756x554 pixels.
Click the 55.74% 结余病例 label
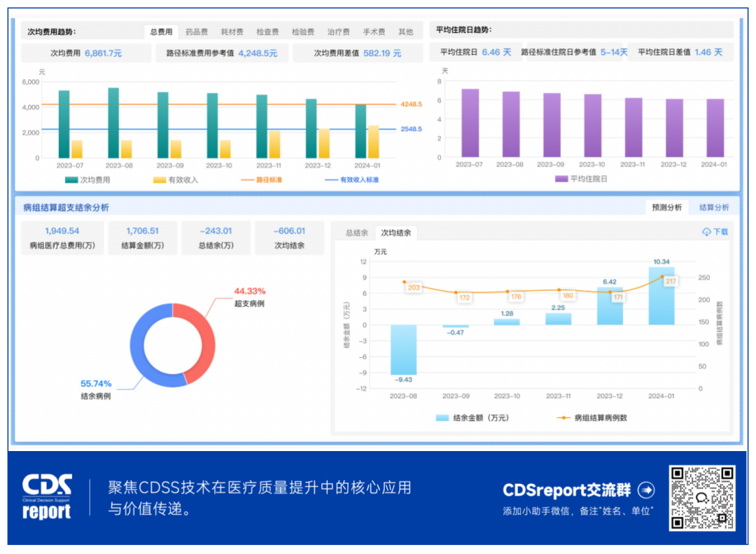point(95,389)
